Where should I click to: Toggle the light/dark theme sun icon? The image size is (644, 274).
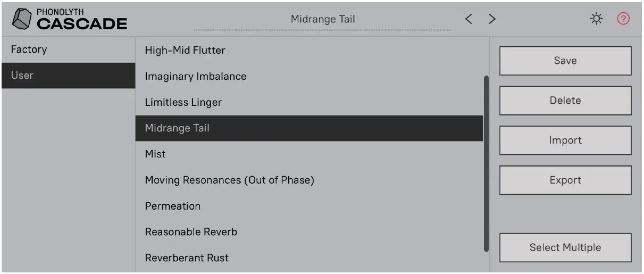[x=597, y=19]
